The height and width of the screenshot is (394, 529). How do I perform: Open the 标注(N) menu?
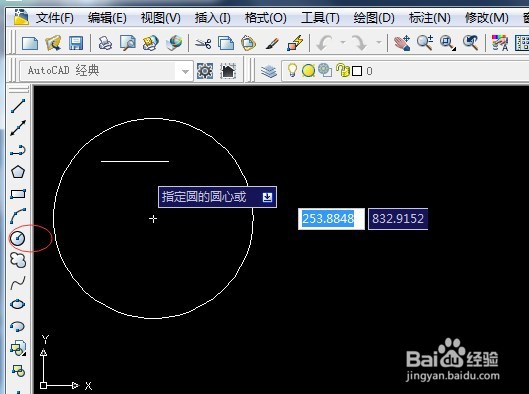(429, 18)
